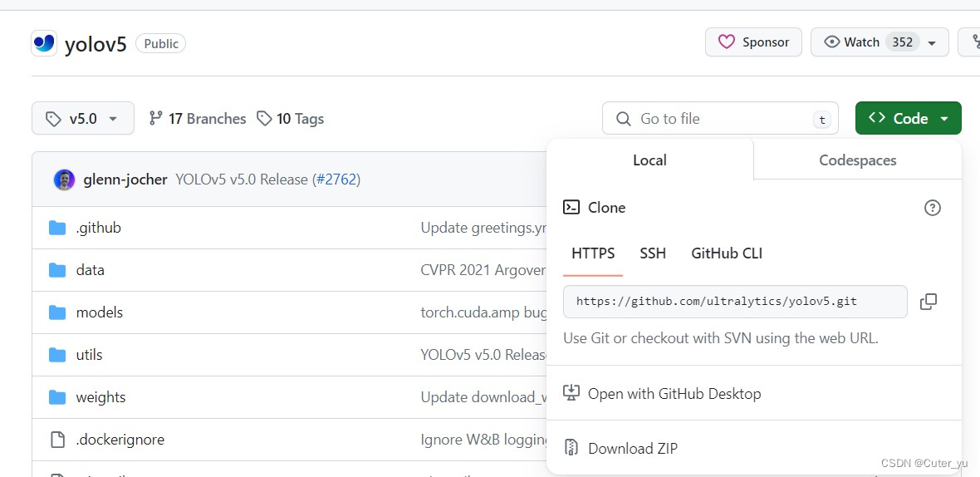The width and height of the screenshot is (980, 477).
Task: Click the tag icon in the v5.0 button
Action: 54,119
